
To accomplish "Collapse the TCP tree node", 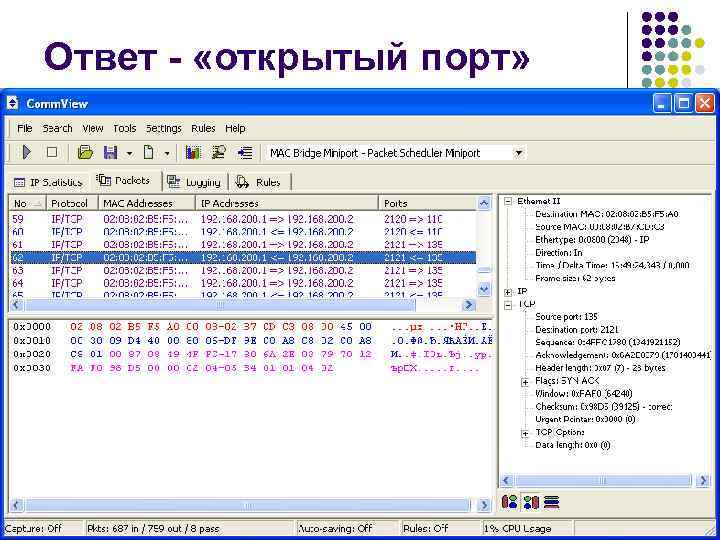I will click(508, 304).
